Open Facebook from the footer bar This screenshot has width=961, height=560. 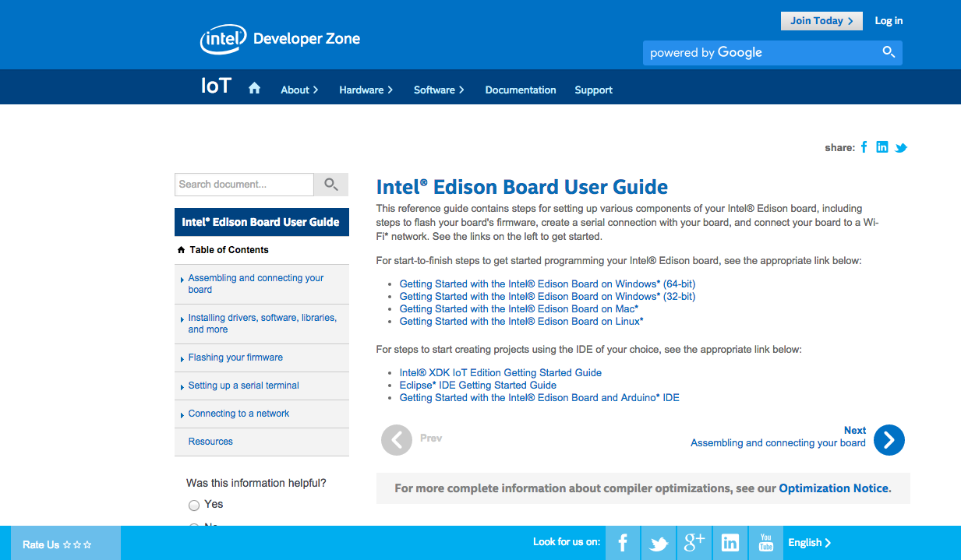[x=623, y=543]
